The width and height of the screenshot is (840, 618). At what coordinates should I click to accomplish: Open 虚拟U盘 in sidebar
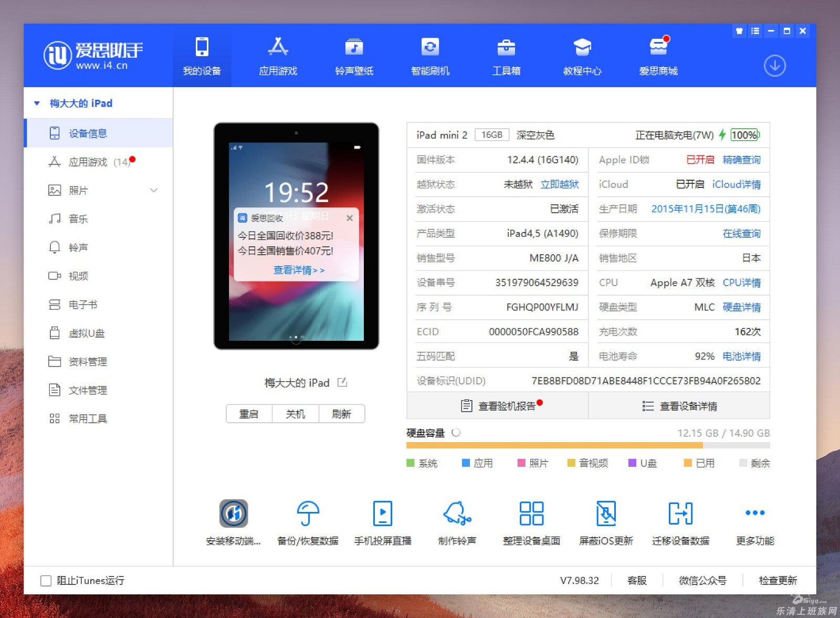pyautogui.click(x=98, y=333)
